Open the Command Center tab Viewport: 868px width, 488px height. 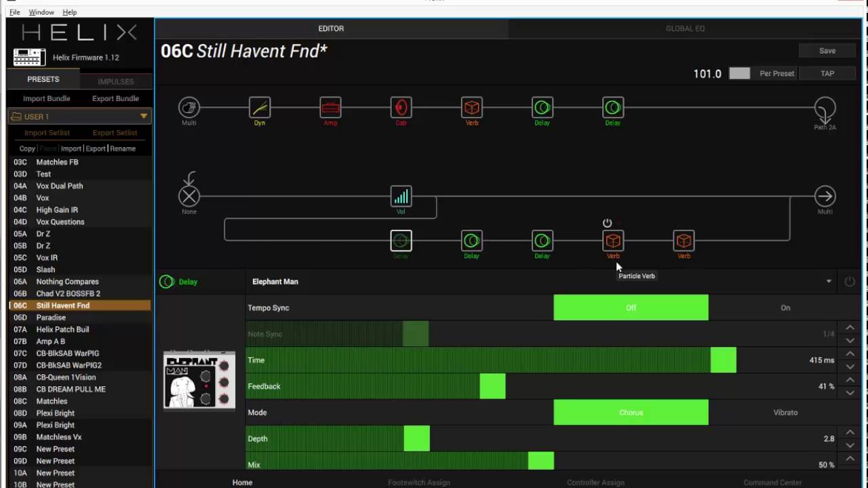point(772,483)
